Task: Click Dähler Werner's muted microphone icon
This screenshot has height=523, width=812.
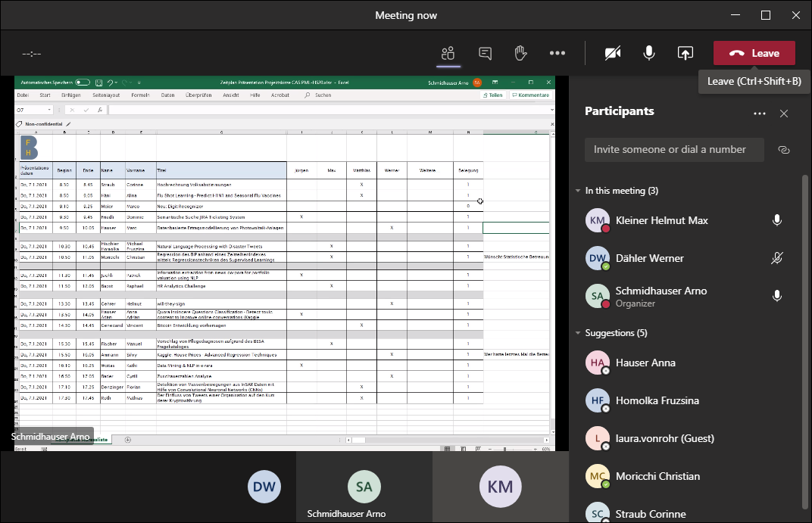Action: click(776, 258)
